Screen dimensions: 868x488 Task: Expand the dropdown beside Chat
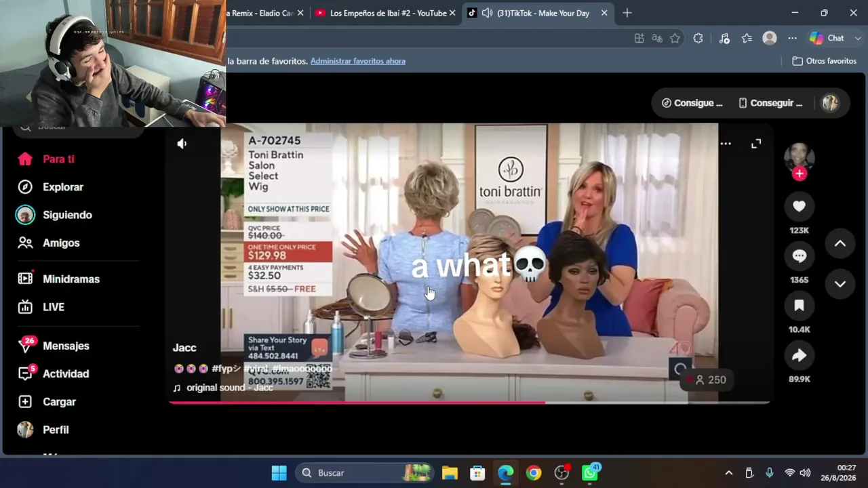point(858,39)
